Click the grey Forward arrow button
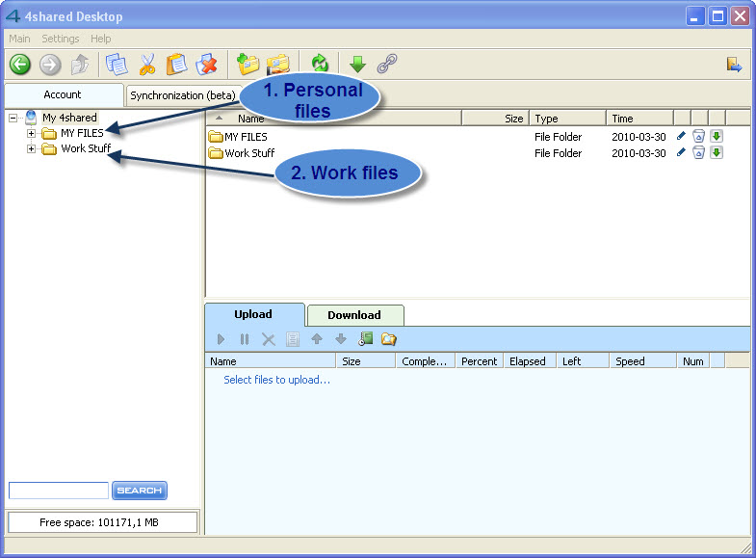 click(x=50, y=65)
